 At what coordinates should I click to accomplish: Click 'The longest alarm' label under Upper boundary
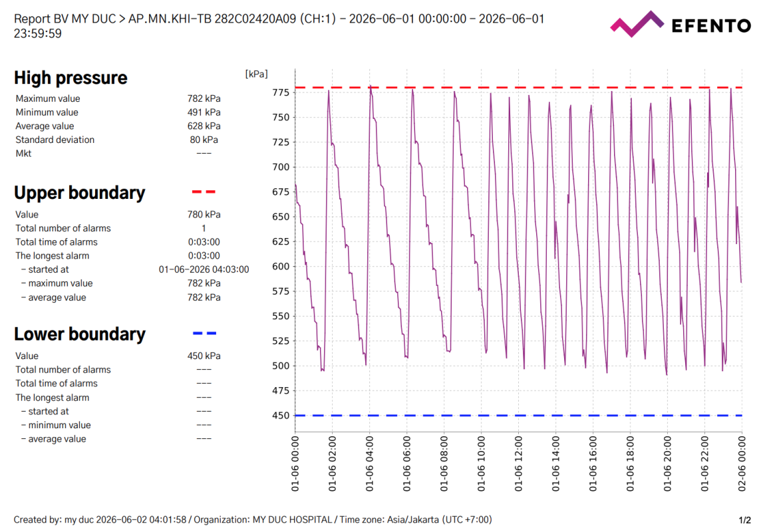[53, 255]
